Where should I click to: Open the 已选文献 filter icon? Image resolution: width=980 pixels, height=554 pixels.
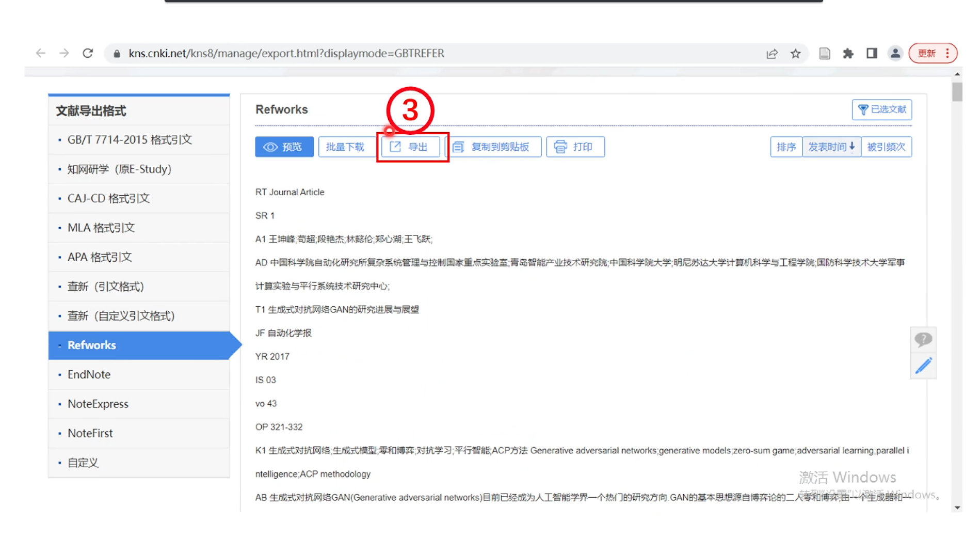[x=864, y=109]
